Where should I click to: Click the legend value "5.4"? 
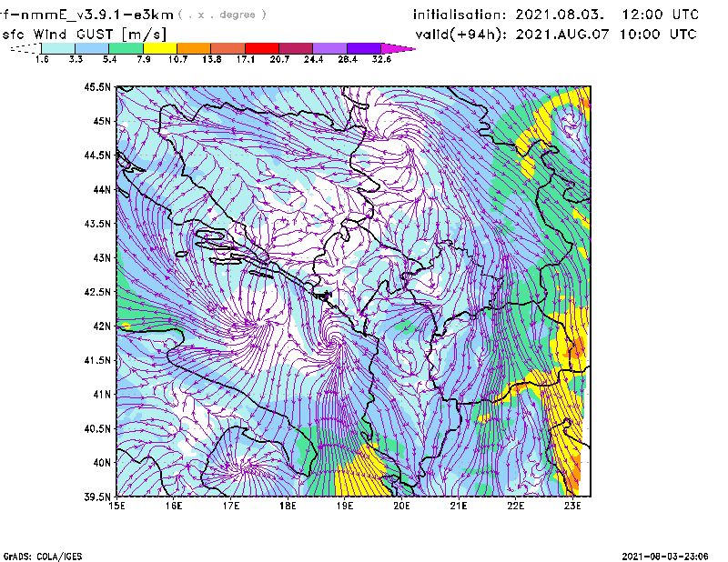tap(109, 59)
